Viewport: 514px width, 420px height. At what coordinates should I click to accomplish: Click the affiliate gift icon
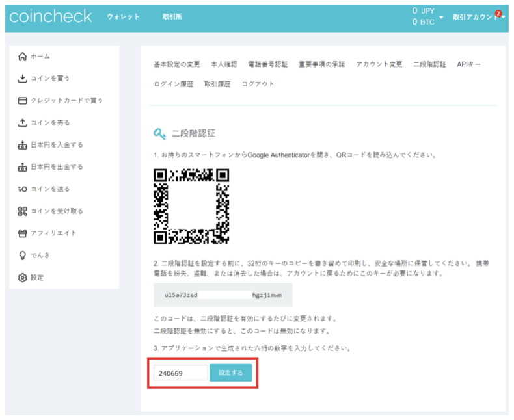coord(22,233)
